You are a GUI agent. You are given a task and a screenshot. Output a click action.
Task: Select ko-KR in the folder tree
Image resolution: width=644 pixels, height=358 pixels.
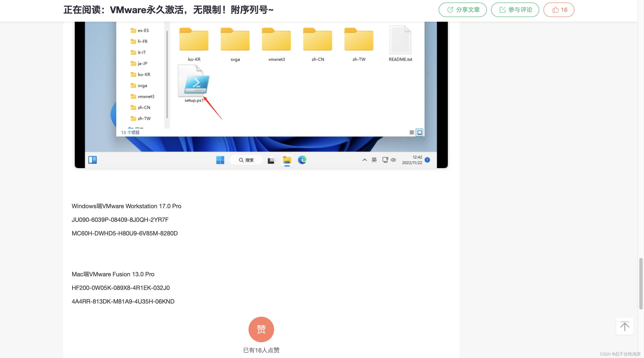click(141, 74)
